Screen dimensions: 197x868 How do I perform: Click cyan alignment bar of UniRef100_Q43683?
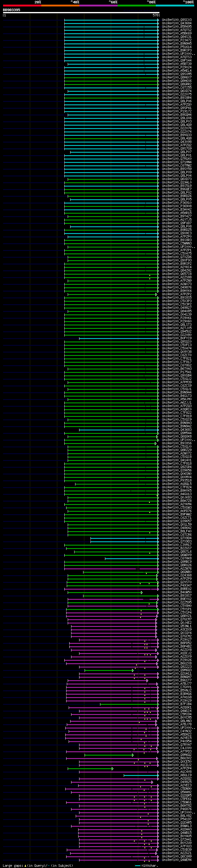pyautogui.click(x=119, y=430)
